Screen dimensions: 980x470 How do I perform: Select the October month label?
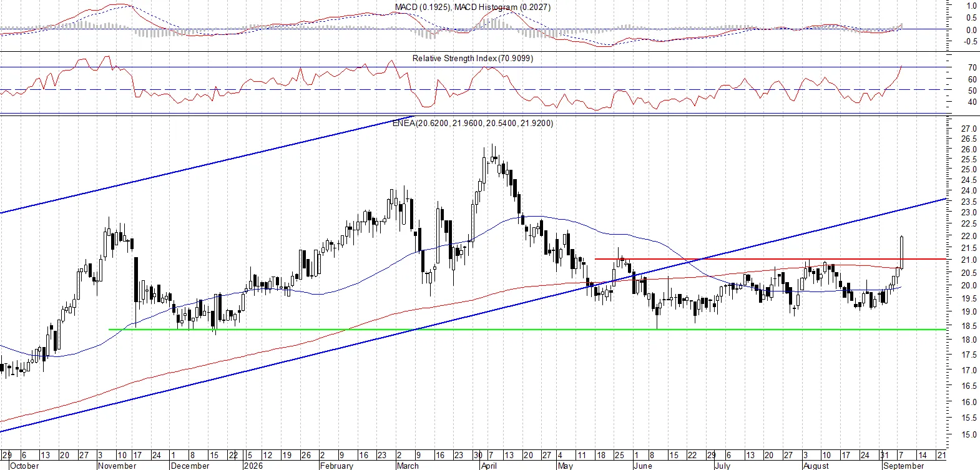pos(24,465)
